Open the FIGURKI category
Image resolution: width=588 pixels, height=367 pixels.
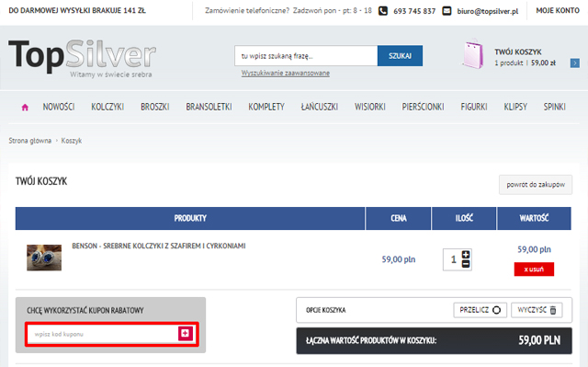(474, 107)
